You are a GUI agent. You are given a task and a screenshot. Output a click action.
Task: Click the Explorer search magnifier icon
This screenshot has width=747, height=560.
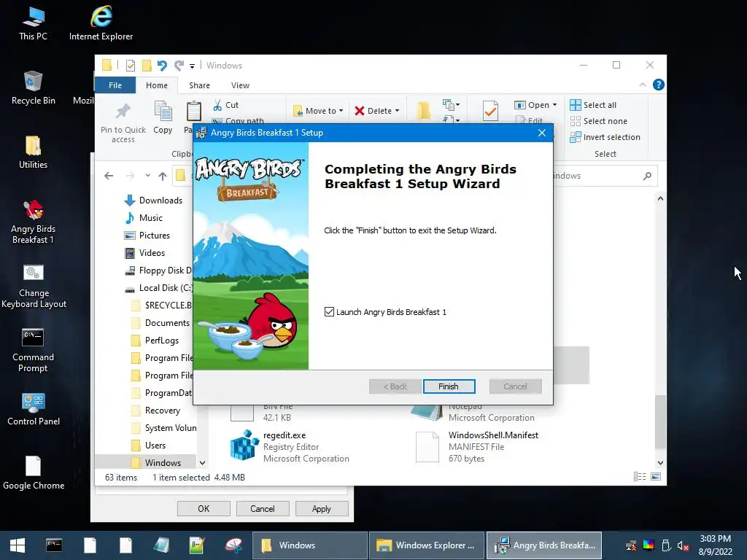[x=647, y=176]
